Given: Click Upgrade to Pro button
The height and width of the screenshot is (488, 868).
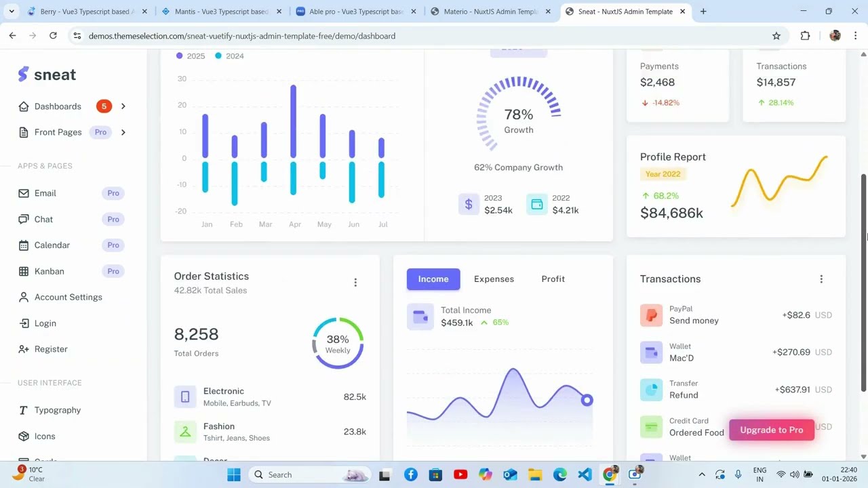Looking at the screenshot, I should click(x=772, y=430).
